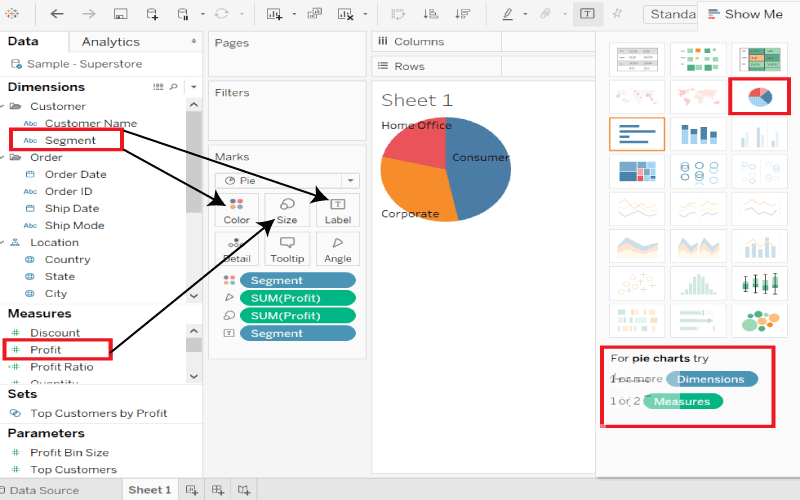The image size is (800, 500).
Task: Sort descending using the toolbar icon
Action: (463, 14)
